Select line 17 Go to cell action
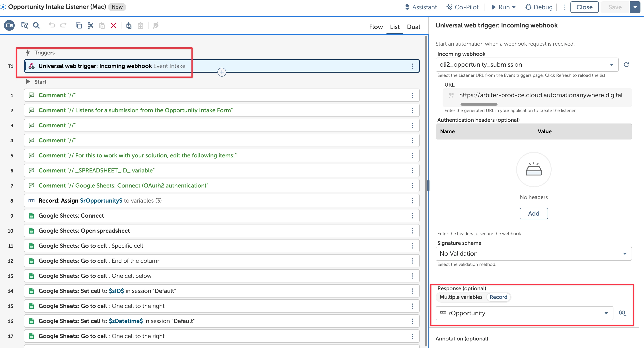 (222, 336)
